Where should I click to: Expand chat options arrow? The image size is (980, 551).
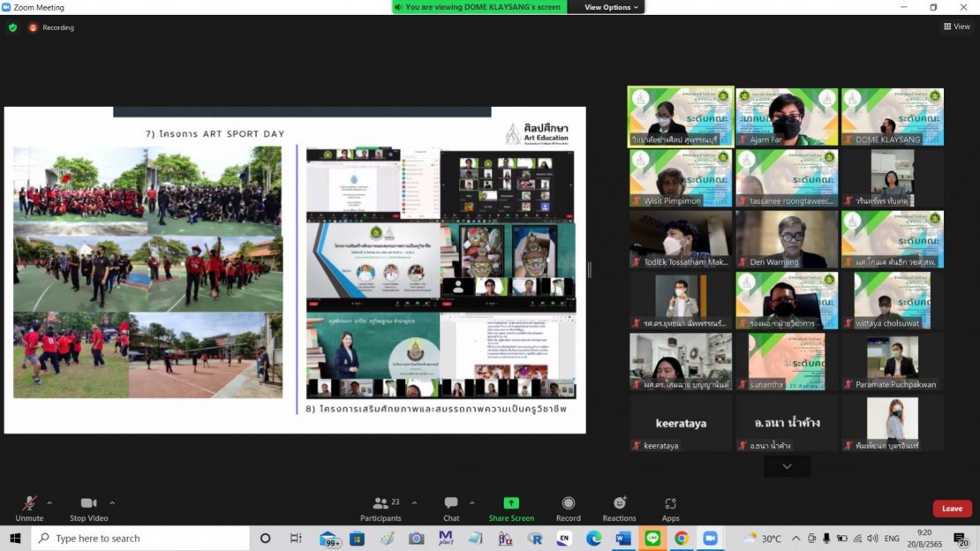coord(471,502)
